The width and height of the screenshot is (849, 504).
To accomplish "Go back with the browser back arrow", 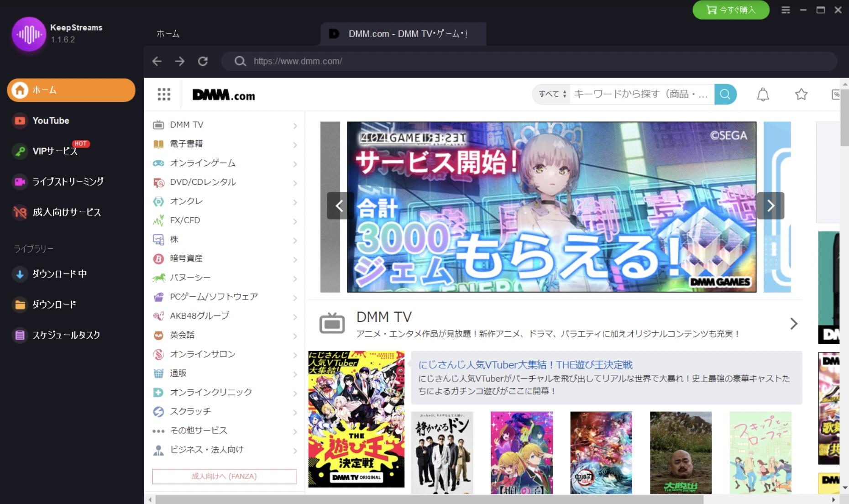I will [x=157, y=61].
